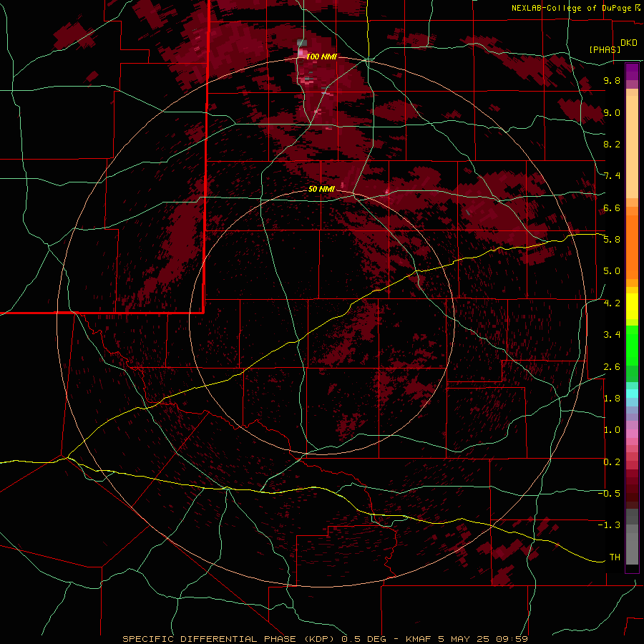Select the 3.4 scale label
This screenshot has height=644, width=644.
(612, 334)
